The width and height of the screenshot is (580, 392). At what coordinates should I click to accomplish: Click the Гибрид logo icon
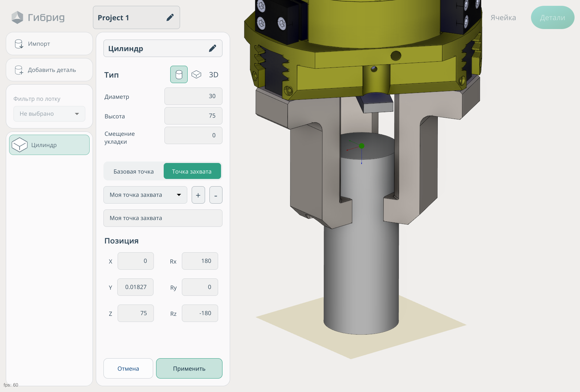pyautogui.click(x=17, y=17)
